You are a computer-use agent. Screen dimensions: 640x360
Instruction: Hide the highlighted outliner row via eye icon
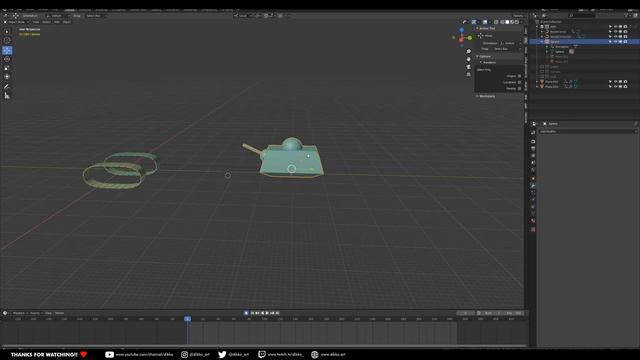pos(615,42)
